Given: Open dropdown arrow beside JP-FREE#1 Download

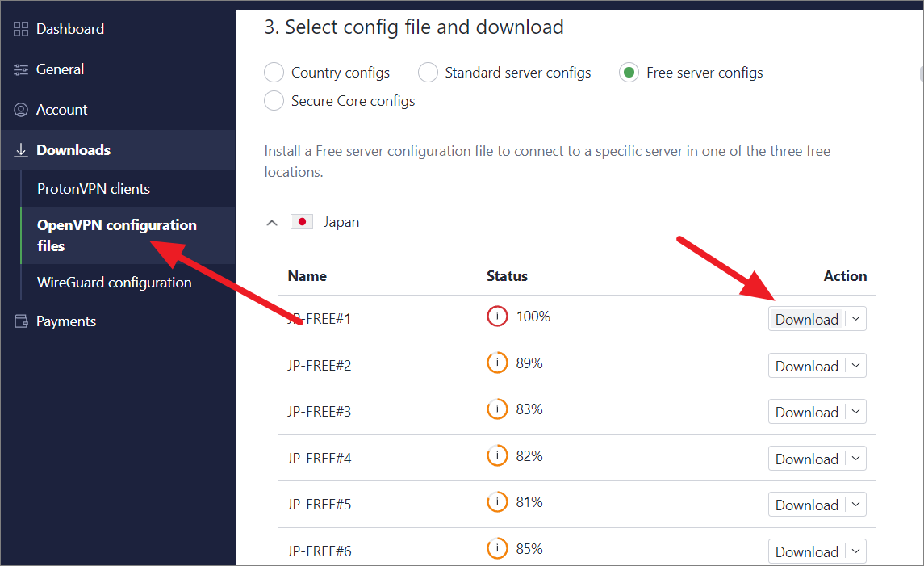Looking at the screenshot, I should point(856,319).
